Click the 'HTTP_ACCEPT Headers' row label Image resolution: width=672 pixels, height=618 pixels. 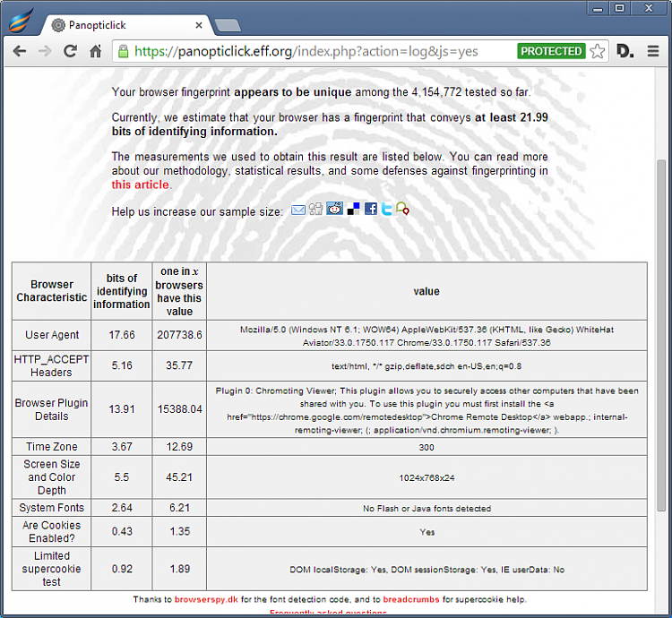click(x=51, y=365)
